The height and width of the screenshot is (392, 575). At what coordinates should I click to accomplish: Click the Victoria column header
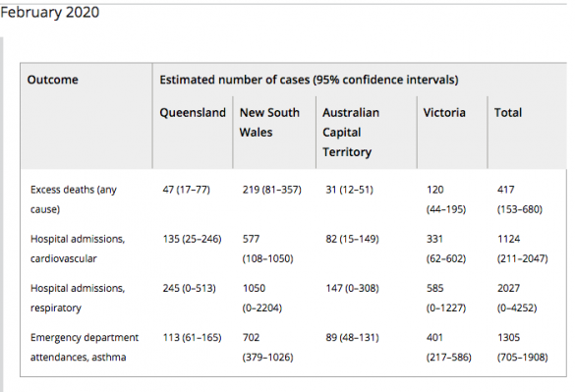(x=444, y=113)
